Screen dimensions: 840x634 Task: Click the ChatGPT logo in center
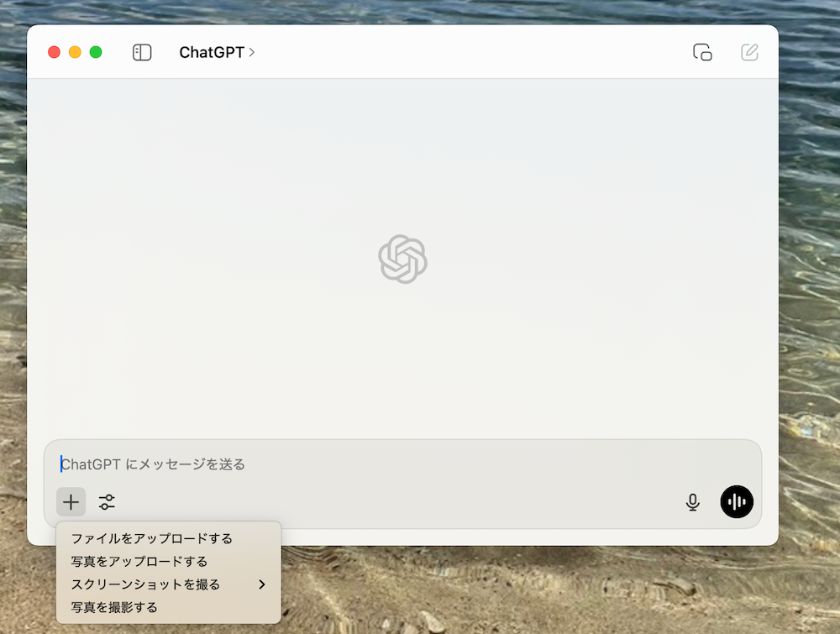402,259
